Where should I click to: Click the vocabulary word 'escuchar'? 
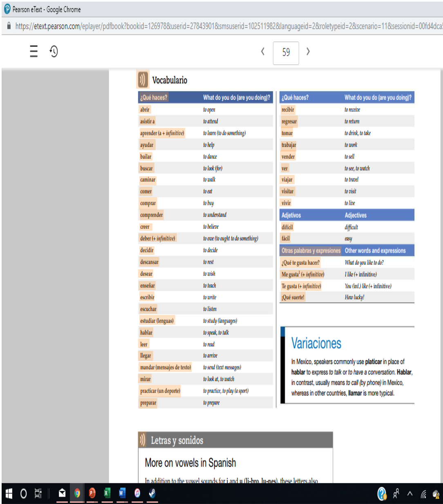pos(148,309)
